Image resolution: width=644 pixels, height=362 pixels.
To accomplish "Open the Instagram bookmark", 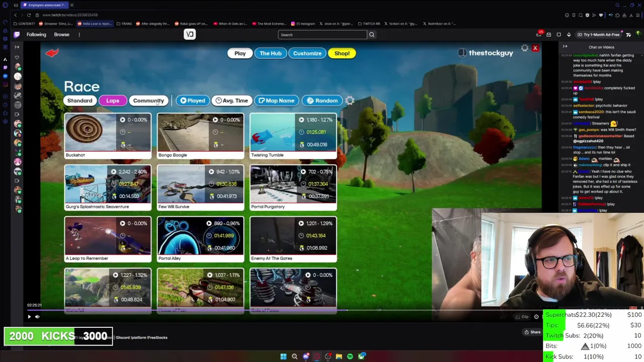I will (303, 24).
